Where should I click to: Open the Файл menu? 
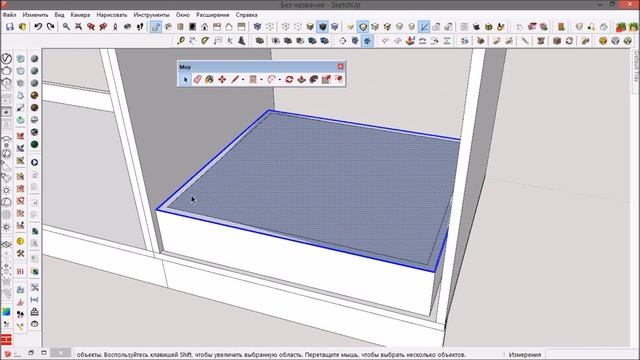[9, 15]
